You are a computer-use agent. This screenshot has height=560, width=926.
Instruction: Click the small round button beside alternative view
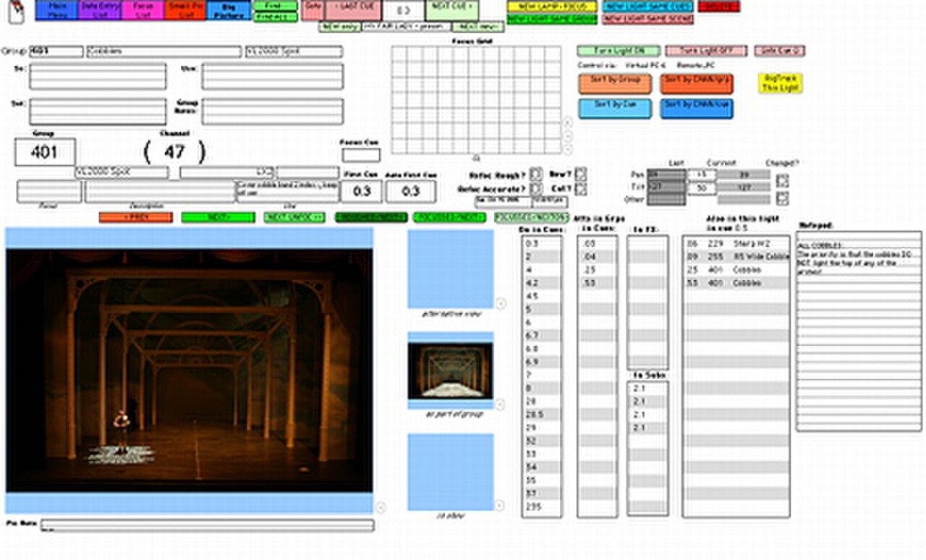pos(498,303)
